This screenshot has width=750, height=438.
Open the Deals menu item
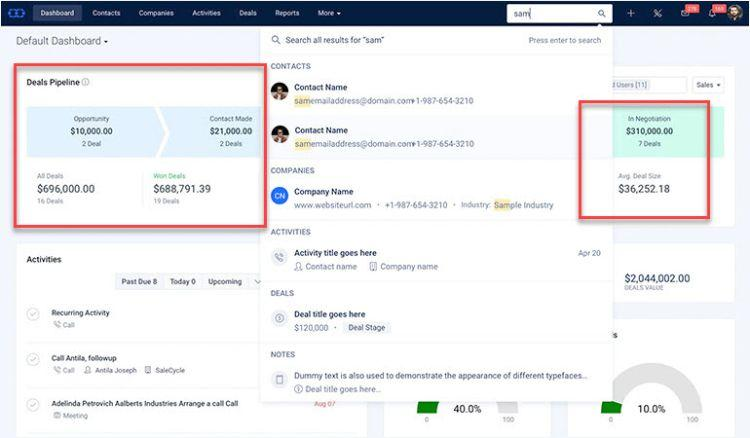(x=248, y=13)
